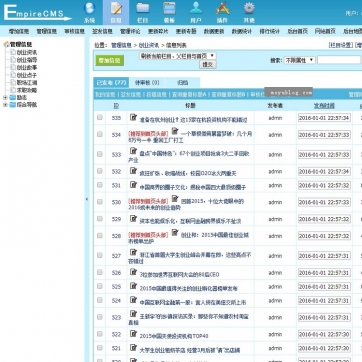The image size is (362, 362).
Task: Expand the 励志 tree node
Action: point(5,98)
